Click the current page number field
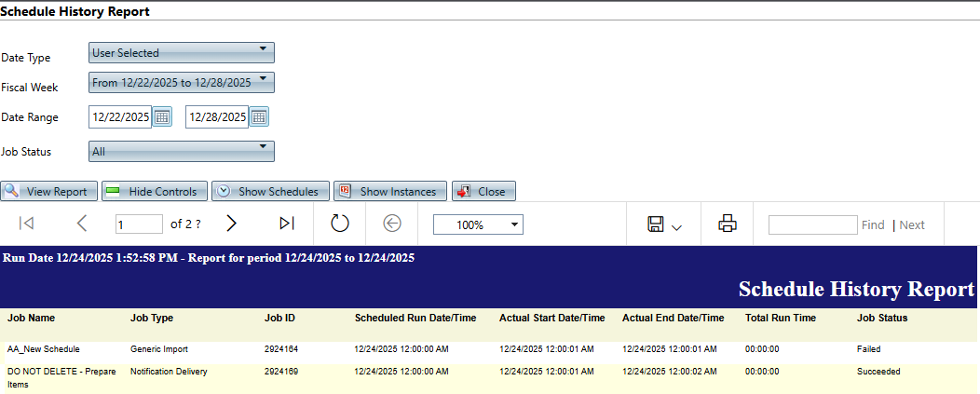 tap(139, 224)
